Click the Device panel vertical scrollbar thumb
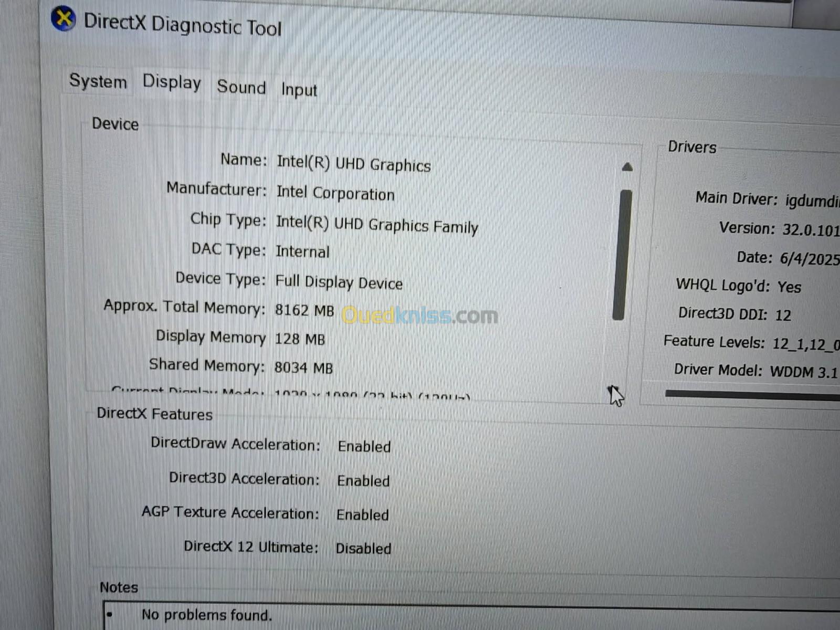 622,255
